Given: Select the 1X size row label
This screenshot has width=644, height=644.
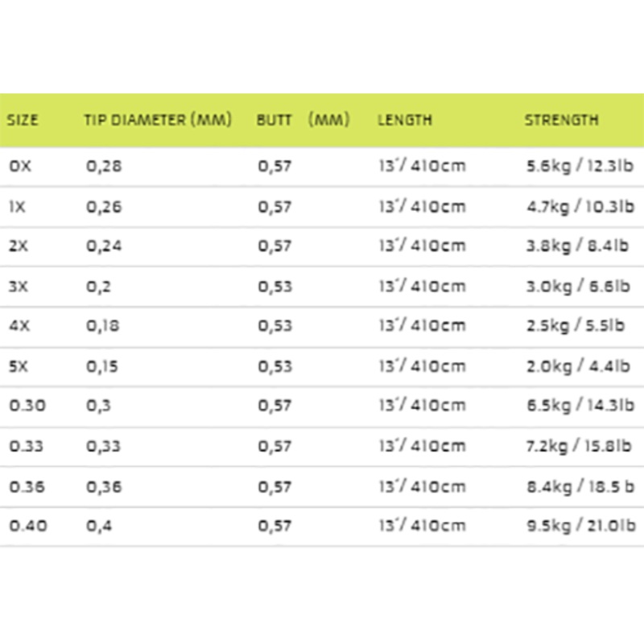Looking at the screenshot, I should [18, 207].
